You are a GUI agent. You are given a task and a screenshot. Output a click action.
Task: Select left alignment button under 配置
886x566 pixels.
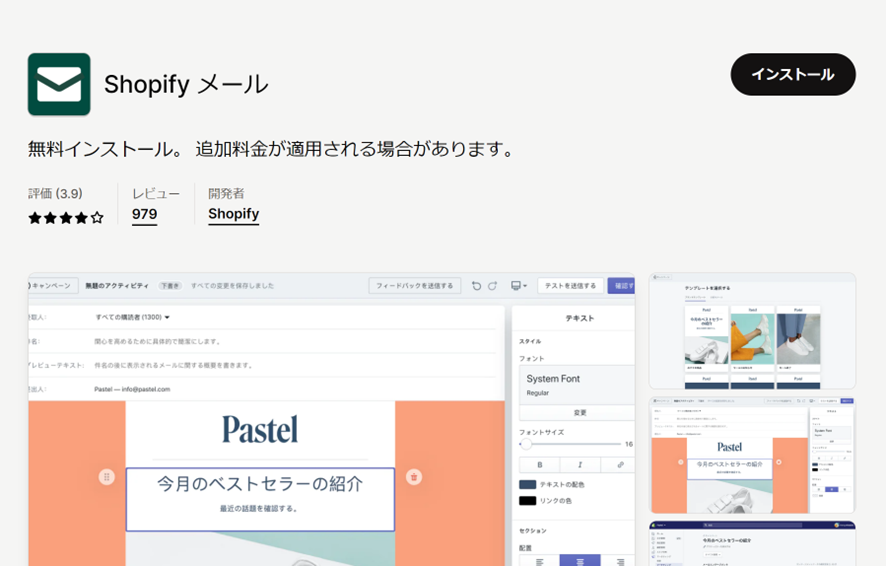pos(540,560)
